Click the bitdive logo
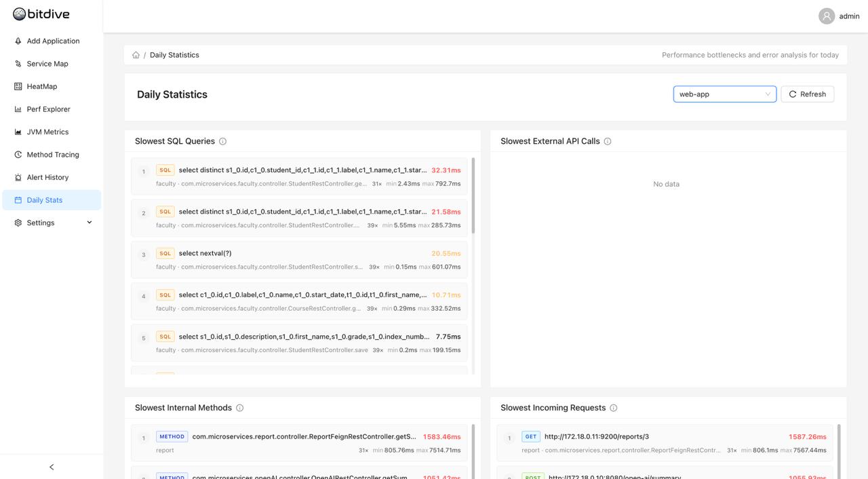The image size is (868, 479). 41,14
